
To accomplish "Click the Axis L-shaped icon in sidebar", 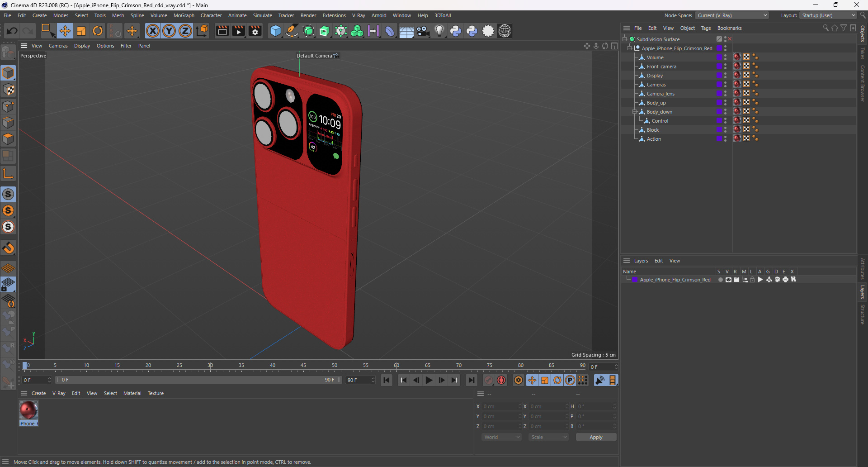I will (x=8, y=173).
